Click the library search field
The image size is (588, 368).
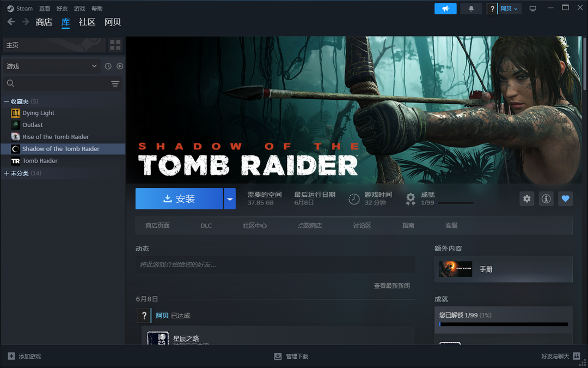(63, 83)
